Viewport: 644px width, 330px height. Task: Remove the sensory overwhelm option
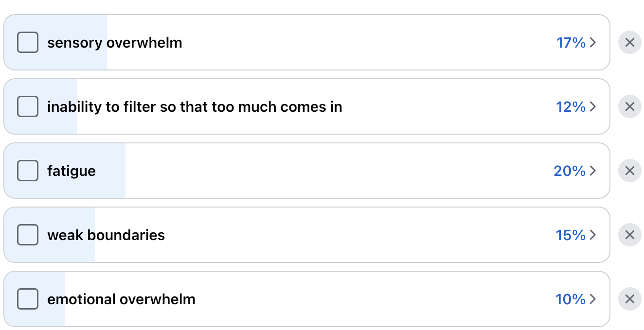tap(629, 43)
